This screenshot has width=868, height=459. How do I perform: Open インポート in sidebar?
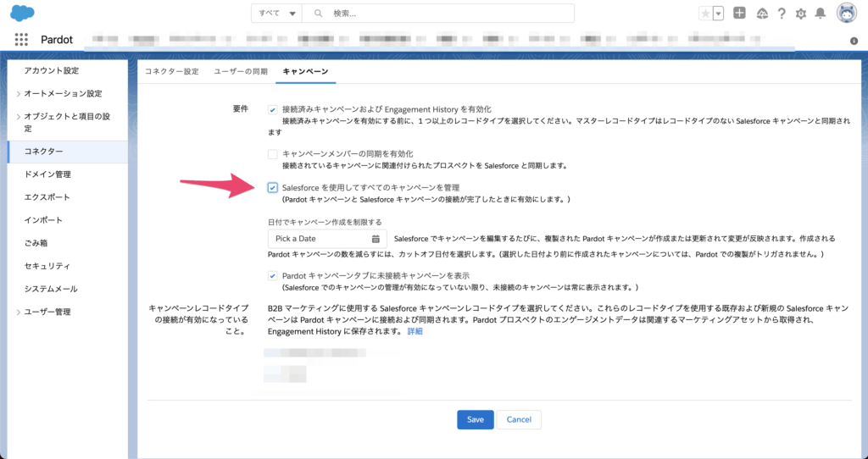[x=43, y=220]
